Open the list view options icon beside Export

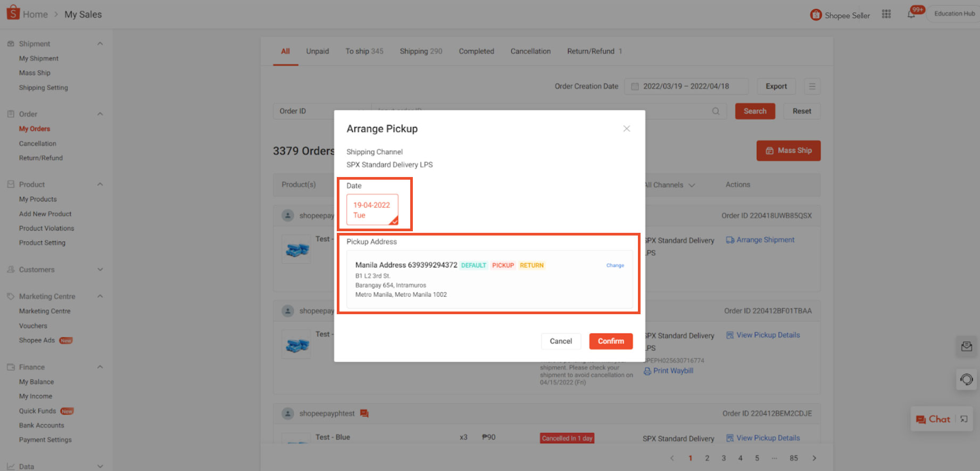[812, 86]
